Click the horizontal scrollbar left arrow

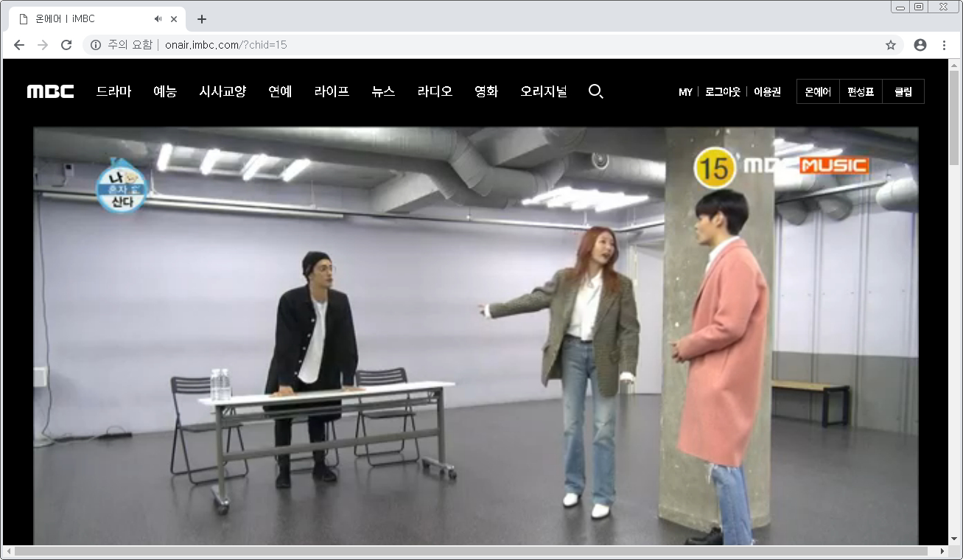[x=8, y=551]
